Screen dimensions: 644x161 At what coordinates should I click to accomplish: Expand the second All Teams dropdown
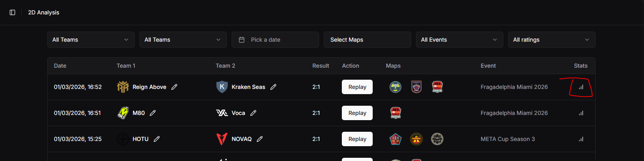183,40
